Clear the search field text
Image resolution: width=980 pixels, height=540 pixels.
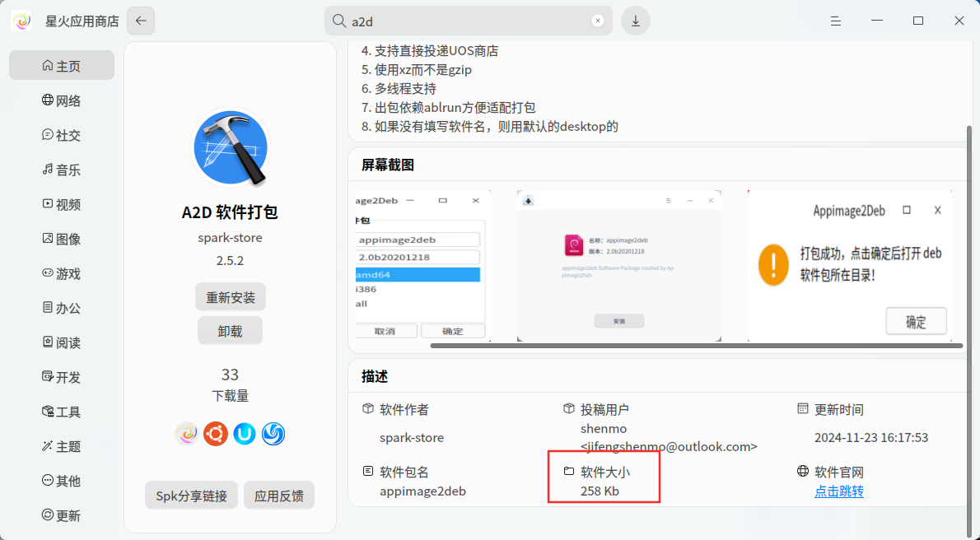[598, 21]
